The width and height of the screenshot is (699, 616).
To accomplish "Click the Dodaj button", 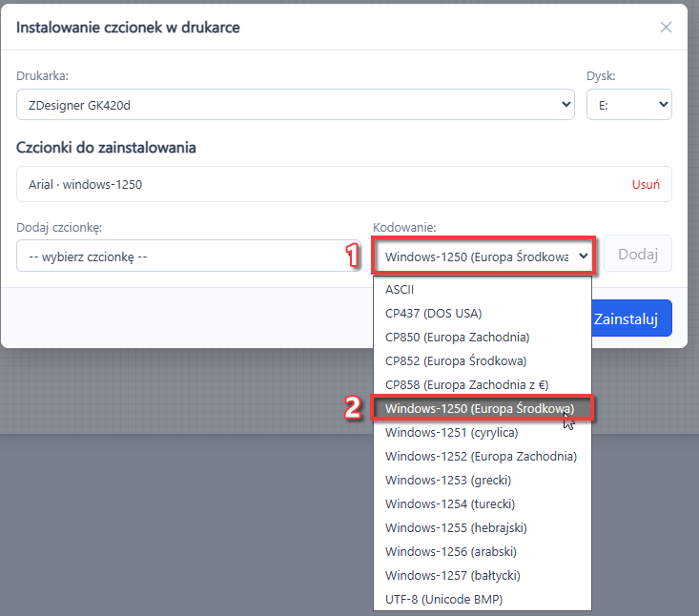I will coord(637,254).
